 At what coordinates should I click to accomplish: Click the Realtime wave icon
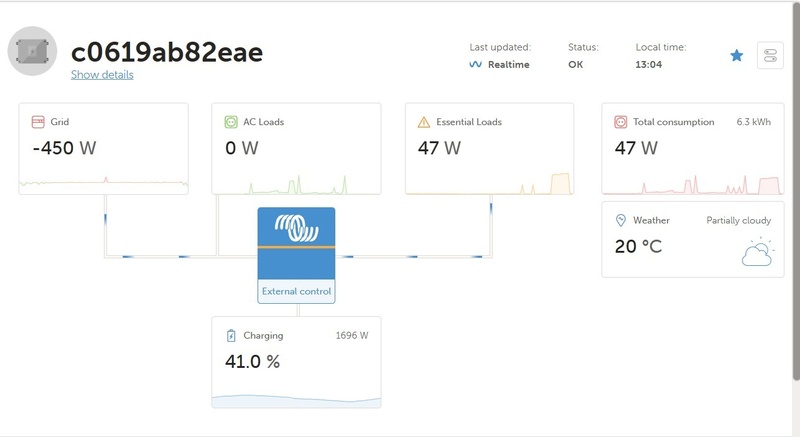pos(475,64)
